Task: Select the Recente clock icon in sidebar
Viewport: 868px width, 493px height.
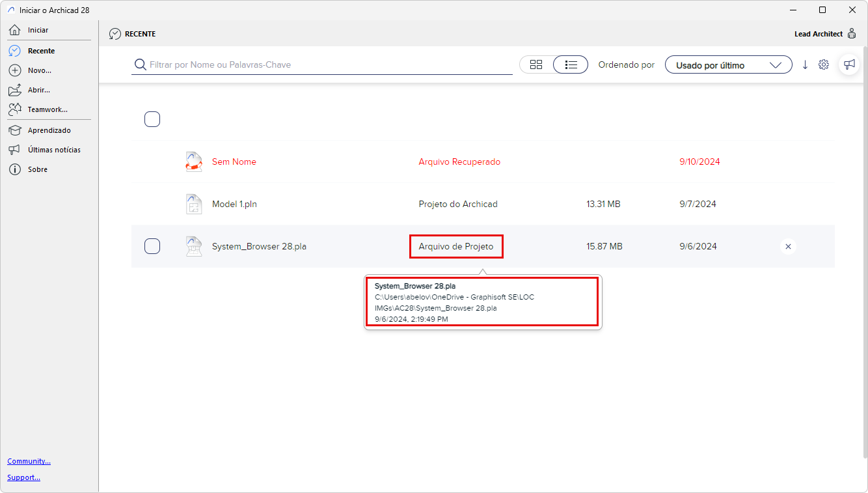Action: pyautogui.click(x=15, y=51)
